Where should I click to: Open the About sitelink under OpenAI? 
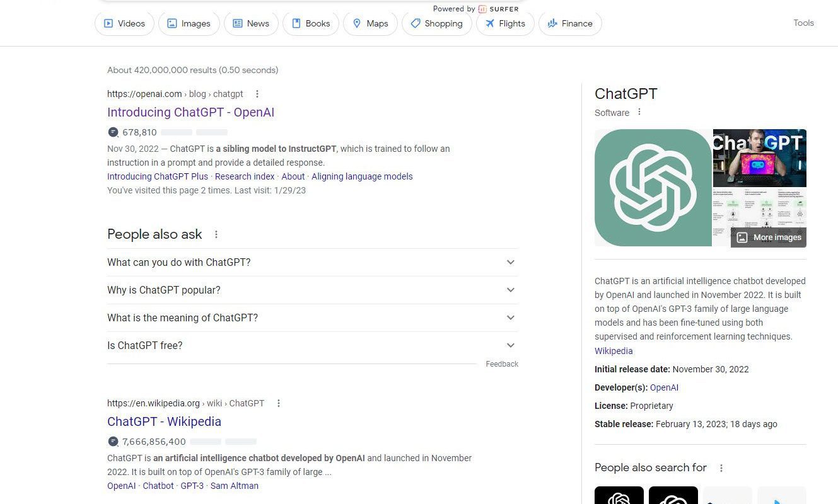[293, 176]
